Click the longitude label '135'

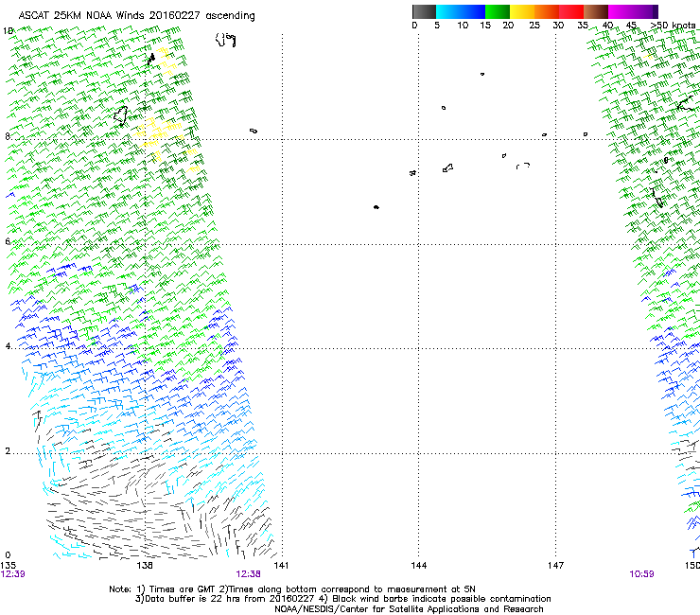pyautogui.click(x=8, y=566)
